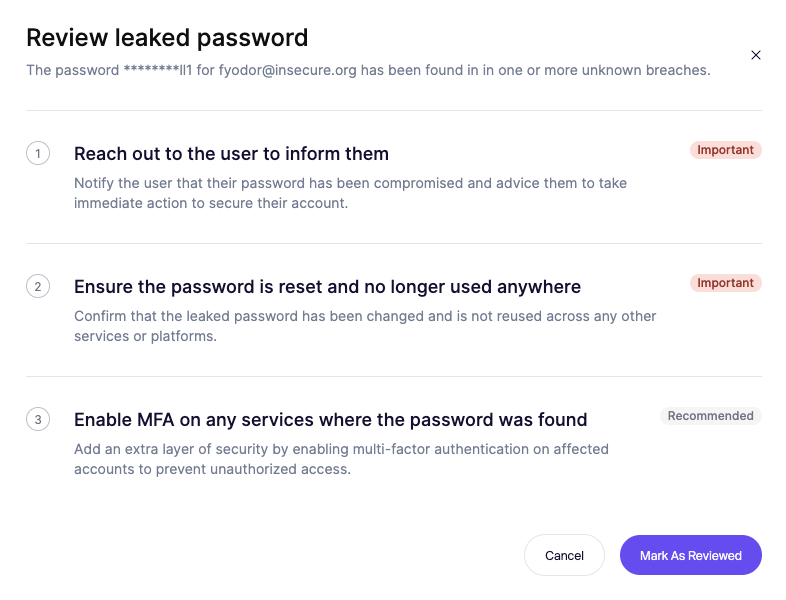Click the step 2 number circle
The height and width of the screenshot is (600, 786).
pos(38,287)
